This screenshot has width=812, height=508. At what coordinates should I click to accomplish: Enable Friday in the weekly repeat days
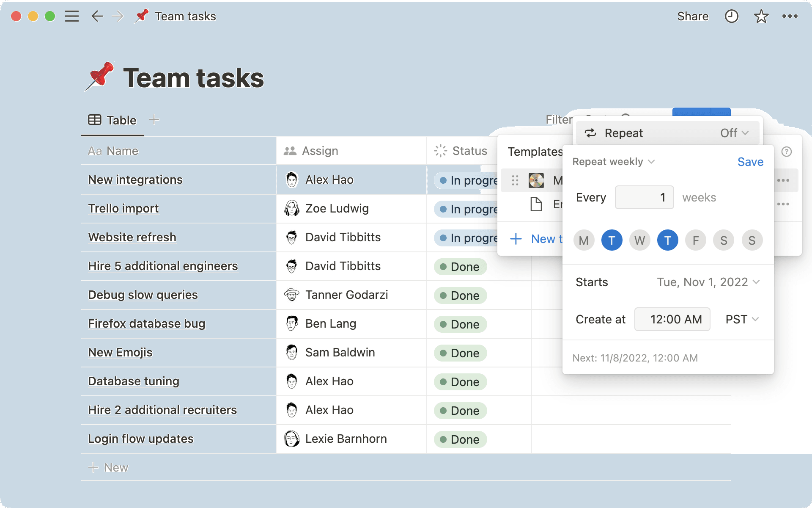tap(695, 240)
